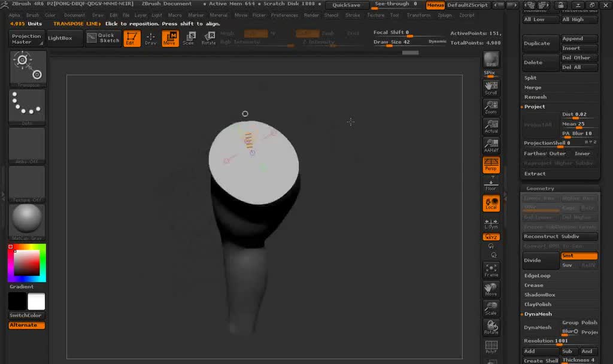Screen dimensions: 613x364
Task: Toggle the Smt smoothing option
Action: click(x=579, y=256)
